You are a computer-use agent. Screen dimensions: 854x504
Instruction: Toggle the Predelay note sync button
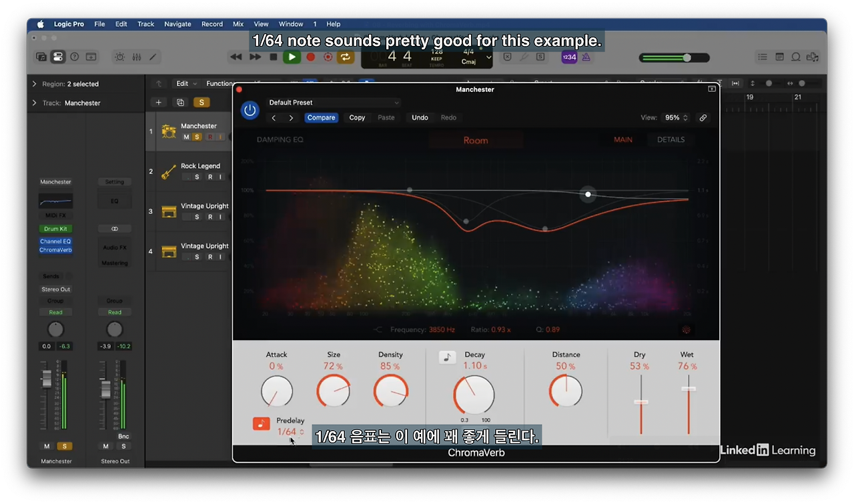[262, 423]
